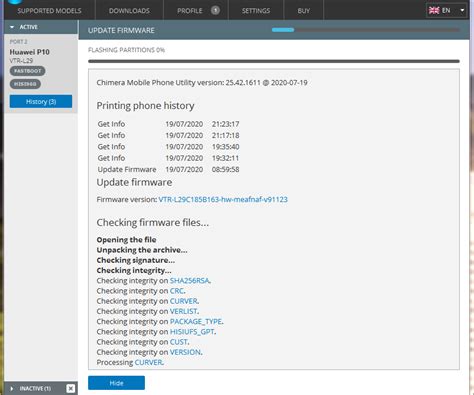Click the PACKAGE_TYPE link

[196, 322]
